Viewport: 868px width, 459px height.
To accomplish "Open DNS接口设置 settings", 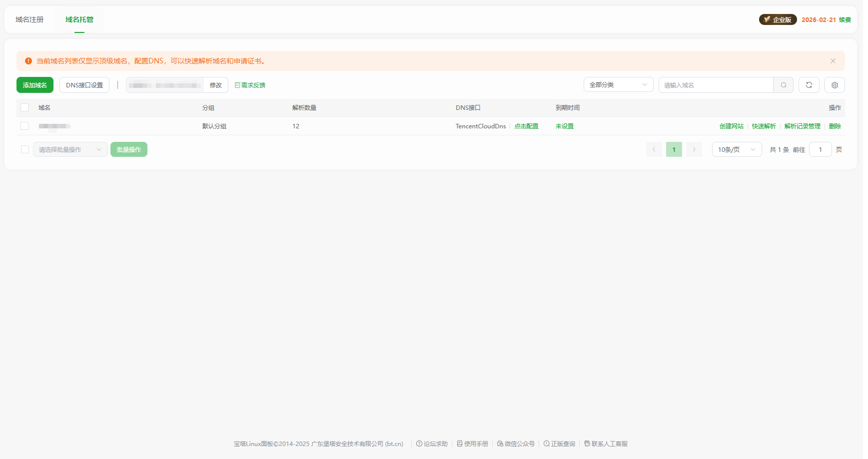I will pos(84,85).
